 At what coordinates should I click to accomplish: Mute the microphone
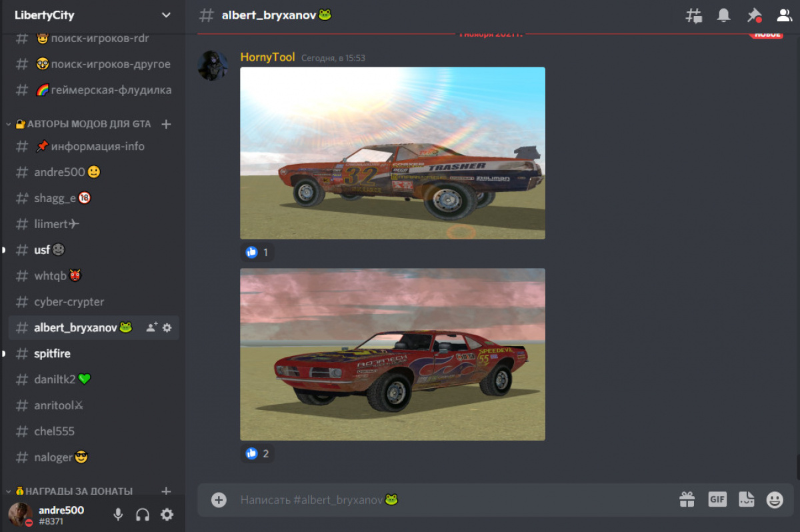[118, 514]
